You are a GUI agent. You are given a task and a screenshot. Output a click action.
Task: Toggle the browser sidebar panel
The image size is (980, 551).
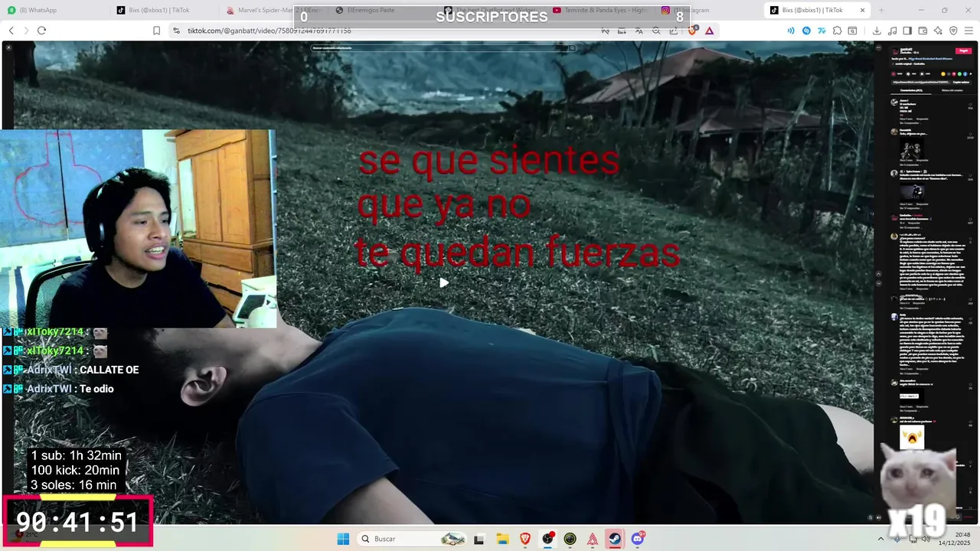point(907,31)
